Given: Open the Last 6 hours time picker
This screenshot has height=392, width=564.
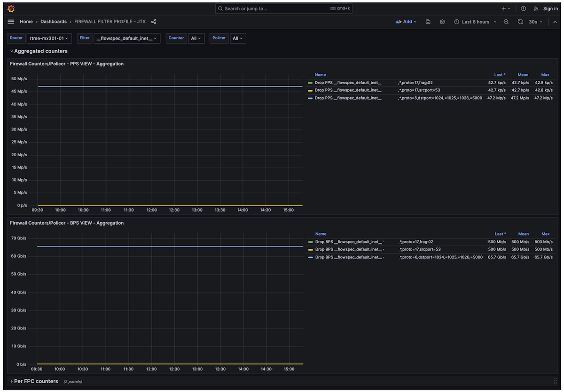Looking at the screenshot, I should click(475, 22).
